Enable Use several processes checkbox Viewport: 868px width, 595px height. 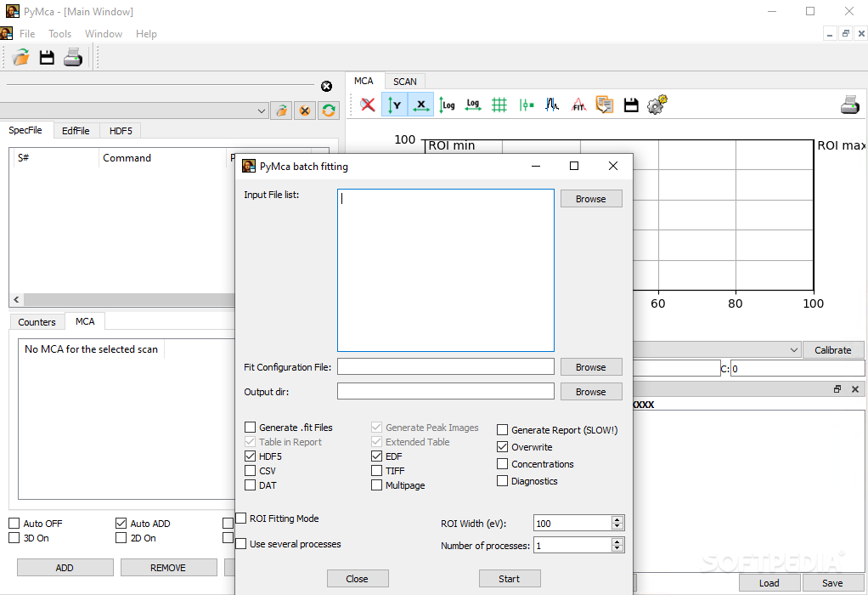click(x=241, y=543)
